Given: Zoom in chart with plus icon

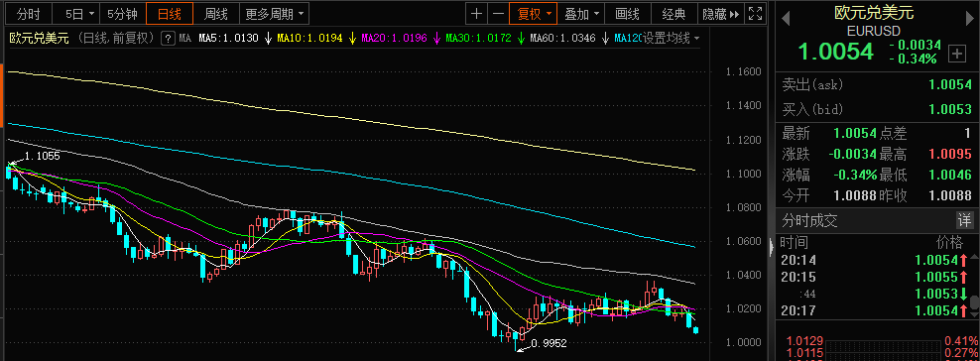Looking at the screenshot, I should [476, 13].
